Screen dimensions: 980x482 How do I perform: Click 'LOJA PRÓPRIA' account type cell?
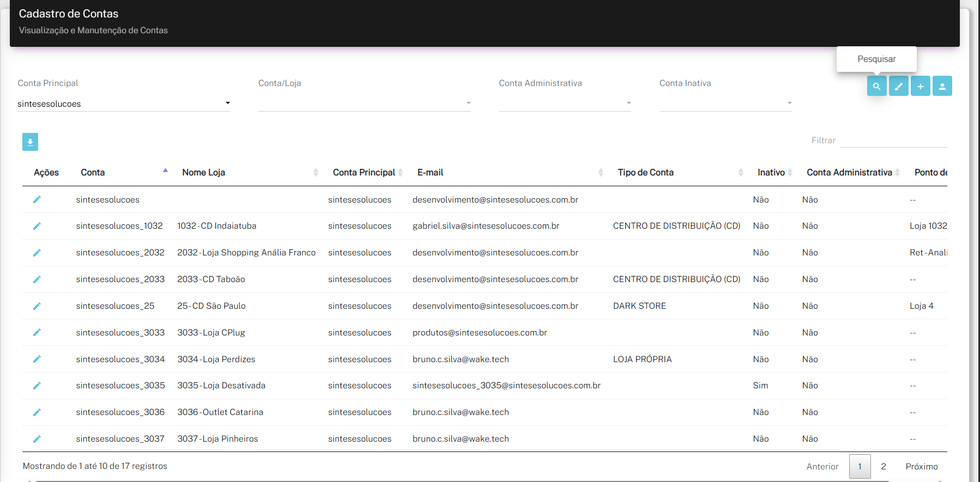click(642, 359)
